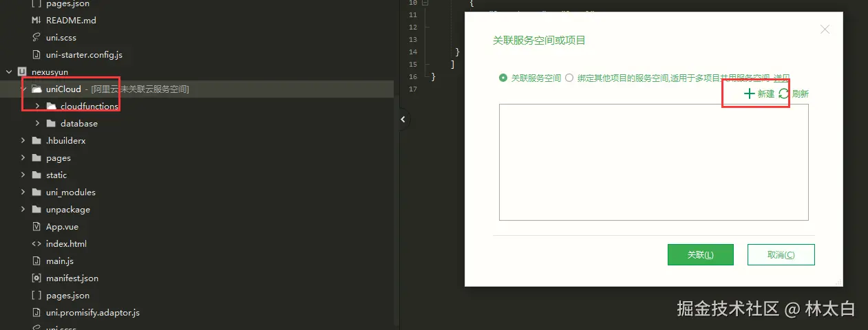
Task: Select the nexusyun project name
Action: 50,71
